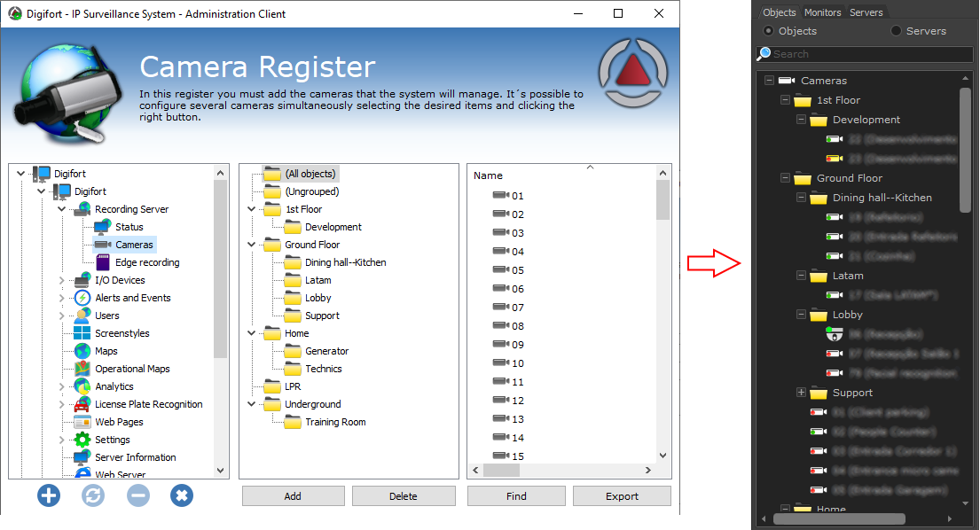Viewport: 980px width, 530px height.
Task: Click the camera icon for entry 01
Action: click(x=500, y=195)
